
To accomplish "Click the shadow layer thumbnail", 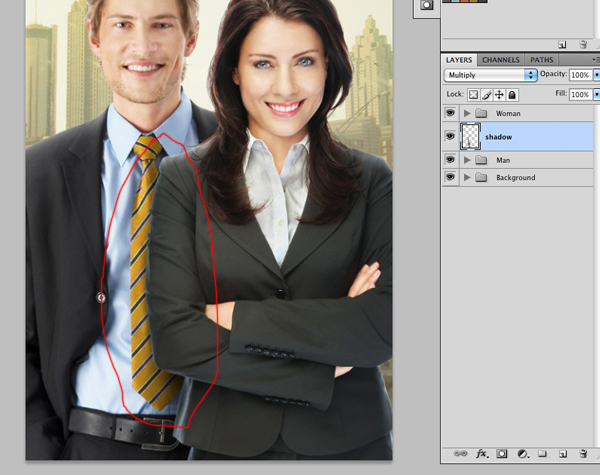I will coord(470,137).
